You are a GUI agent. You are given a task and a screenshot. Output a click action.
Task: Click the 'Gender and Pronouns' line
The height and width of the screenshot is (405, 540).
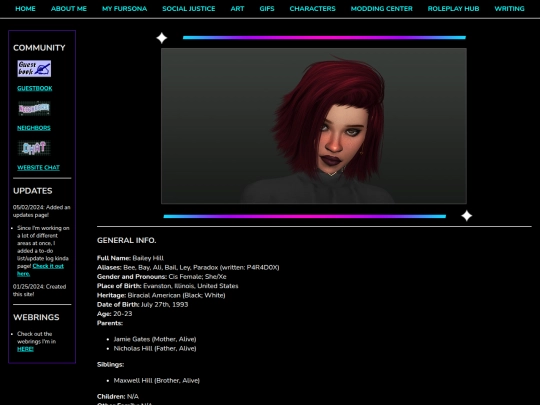click(162, 277)
